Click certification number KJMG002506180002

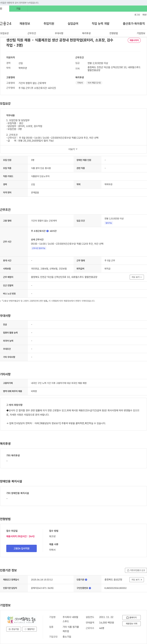[115, 588]
